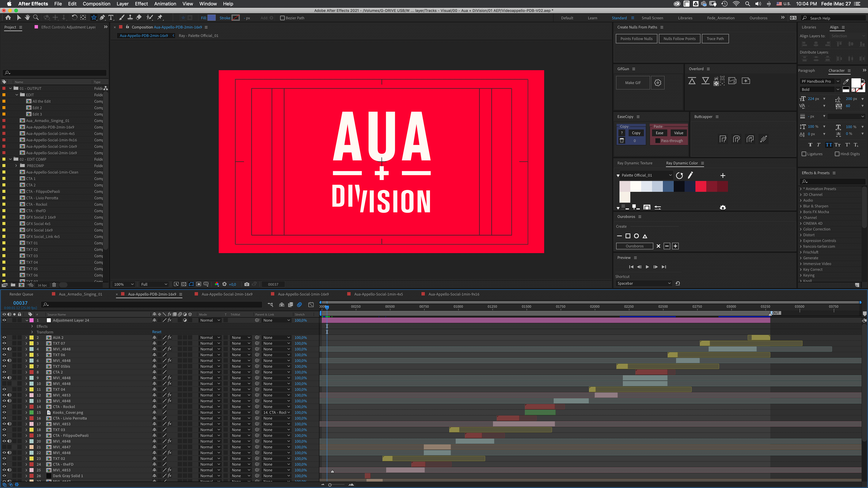
Task: Open the Effect menu
Action: click(141, 4)
